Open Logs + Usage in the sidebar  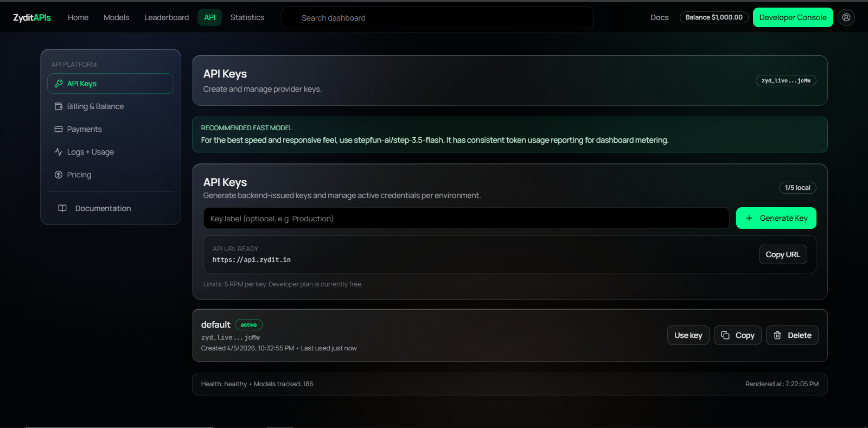click(111, 152)
